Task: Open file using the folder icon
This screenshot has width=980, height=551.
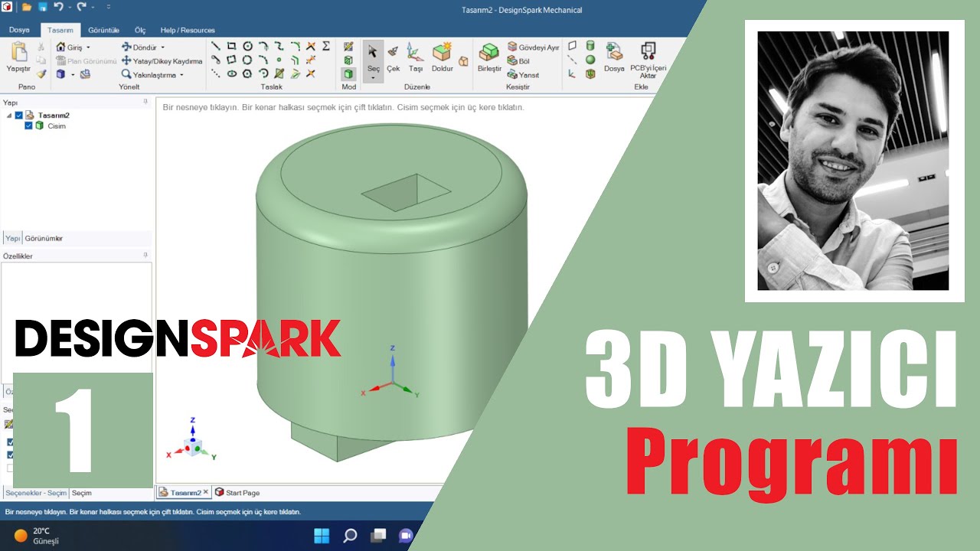Action: (x=27, y=7)
